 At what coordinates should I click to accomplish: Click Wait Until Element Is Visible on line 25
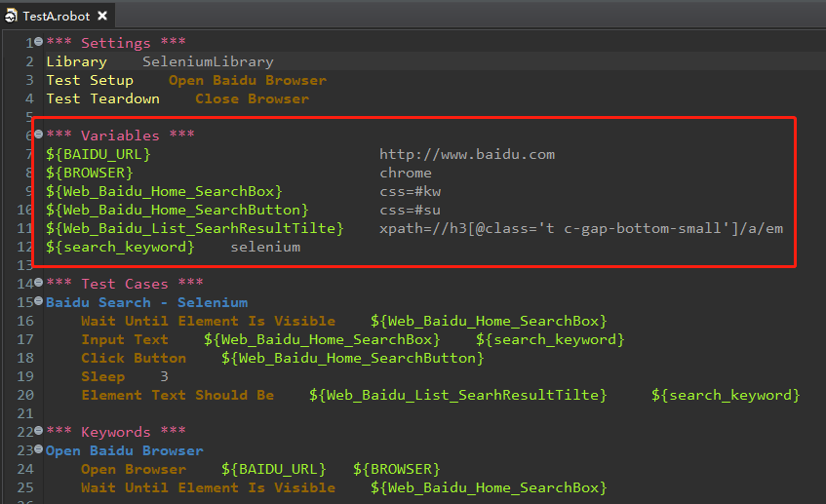[x=208, y=487]
